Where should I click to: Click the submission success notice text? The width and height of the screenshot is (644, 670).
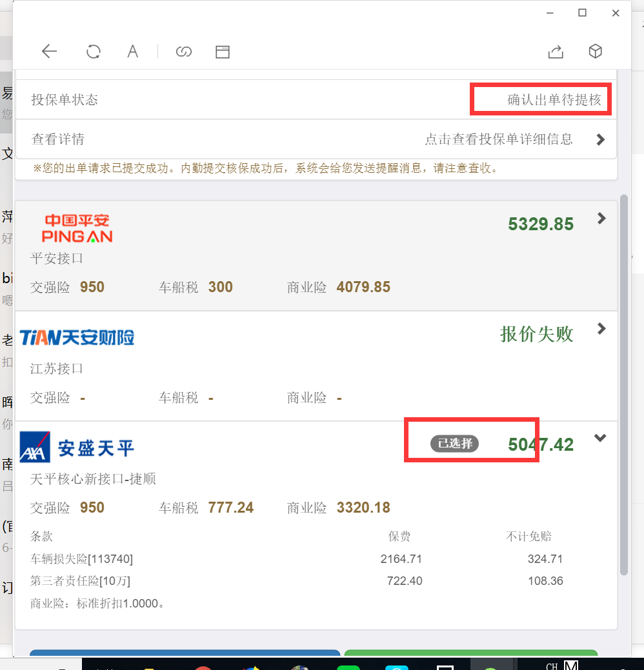(266, 168)
